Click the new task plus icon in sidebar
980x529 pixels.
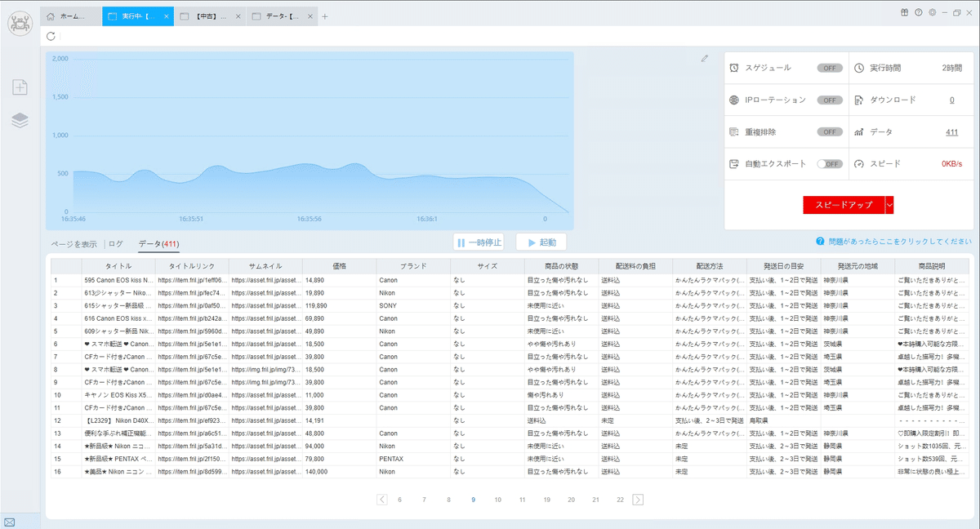point(20,87)
